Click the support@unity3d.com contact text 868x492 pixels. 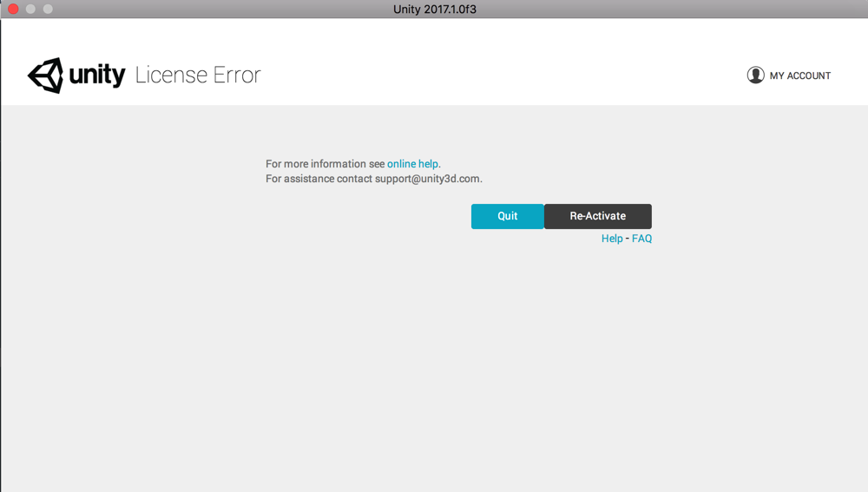point(427,179)
